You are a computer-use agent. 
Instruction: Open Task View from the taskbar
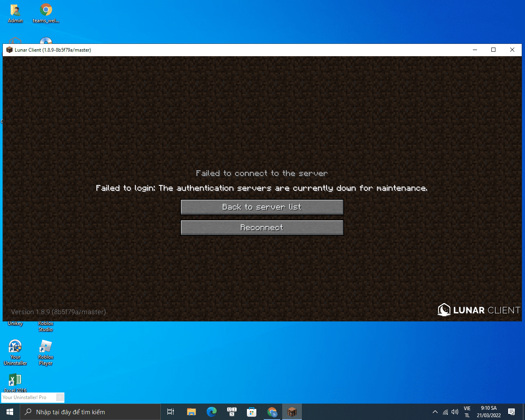coord(171,412)
